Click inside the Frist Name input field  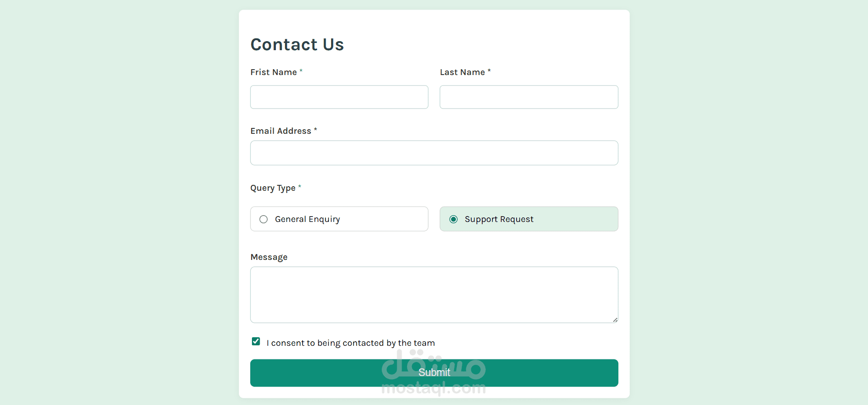tap(339, 97)
